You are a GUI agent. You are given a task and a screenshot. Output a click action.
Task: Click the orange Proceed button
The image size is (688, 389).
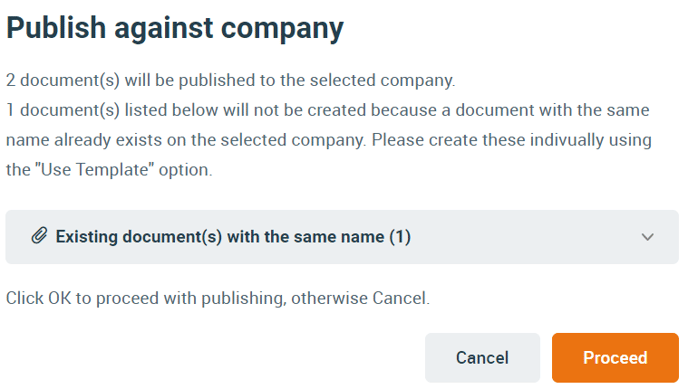pos(615,357)
